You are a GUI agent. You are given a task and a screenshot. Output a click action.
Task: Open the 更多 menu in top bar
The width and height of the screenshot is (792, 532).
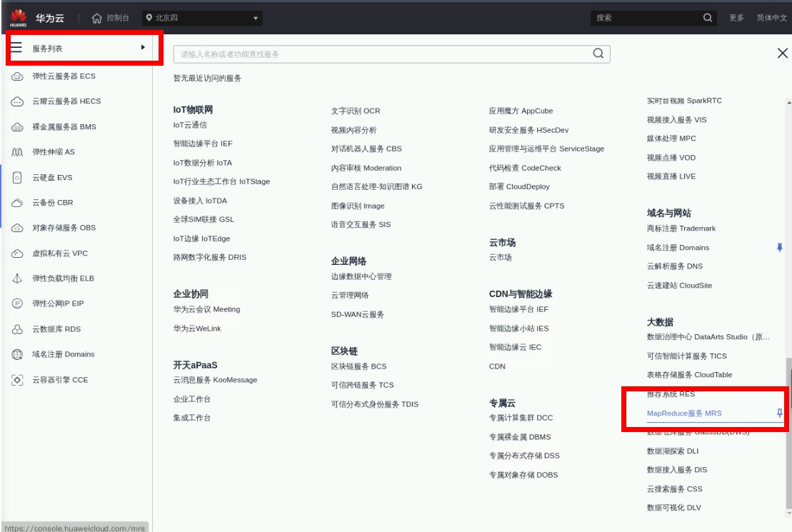tap(736, 18)
